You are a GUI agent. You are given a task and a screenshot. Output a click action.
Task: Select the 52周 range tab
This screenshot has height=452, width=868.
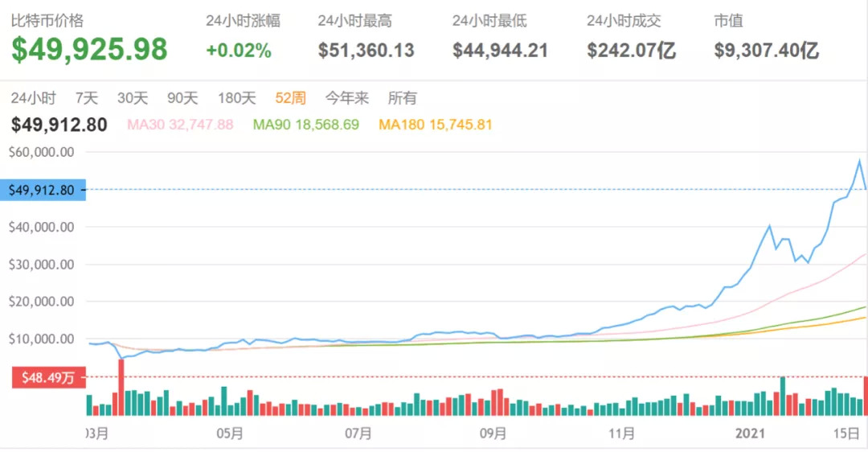pyautogui.click(x=290, y=98)
